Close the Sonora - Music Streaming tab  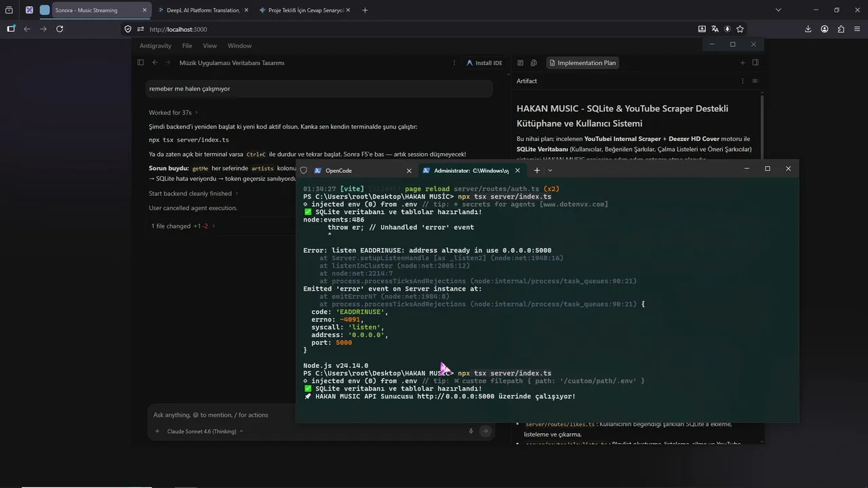(144, 10)
